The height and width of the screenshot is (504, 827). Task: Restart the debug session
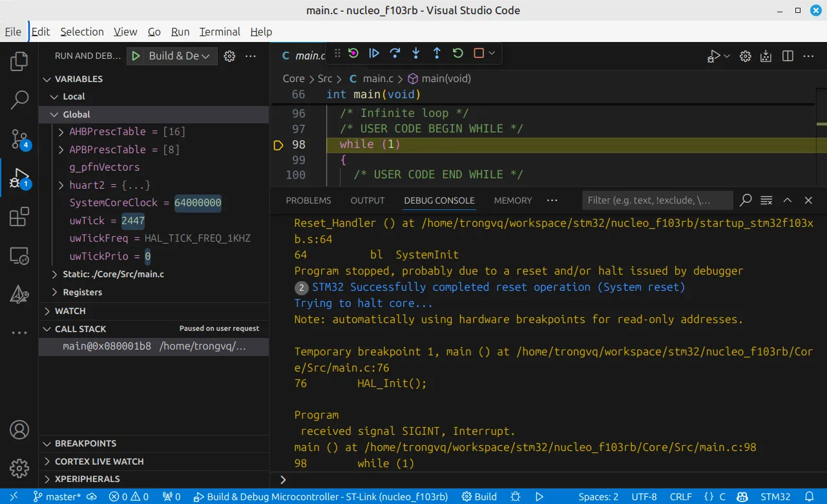pos(457,54)
